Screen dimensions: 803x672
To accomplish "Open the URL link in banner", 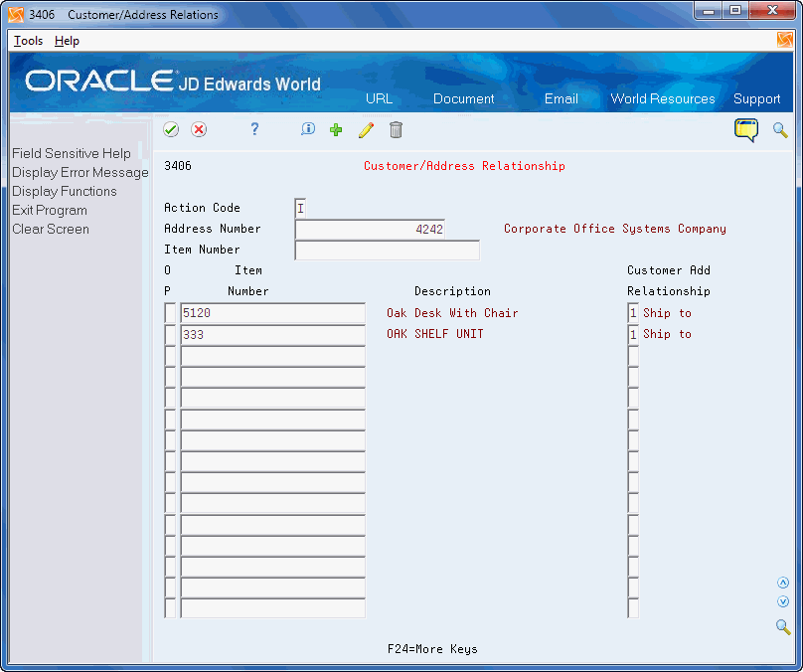I will [x=379, y=98].
